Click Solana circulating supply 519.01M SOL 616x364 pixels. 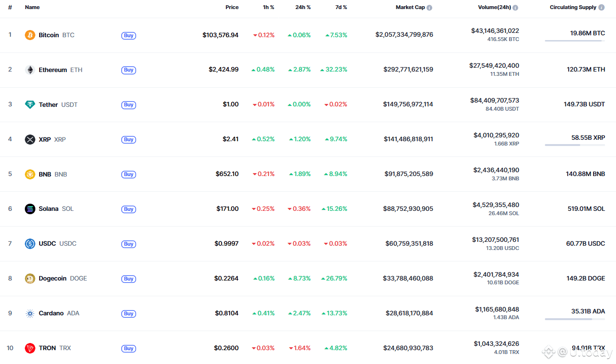586,209
